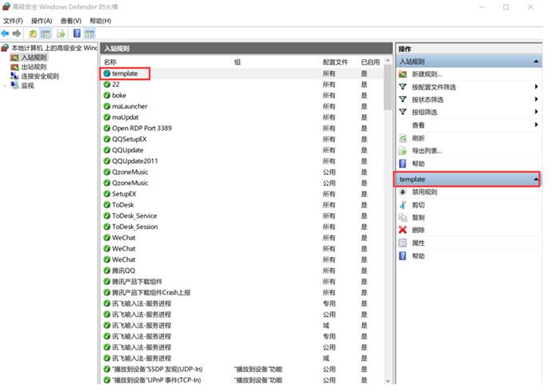Click the green check icon beside boke
Image resolution: width=553 pixels, height=392 pixels.
tap(107, 96)
